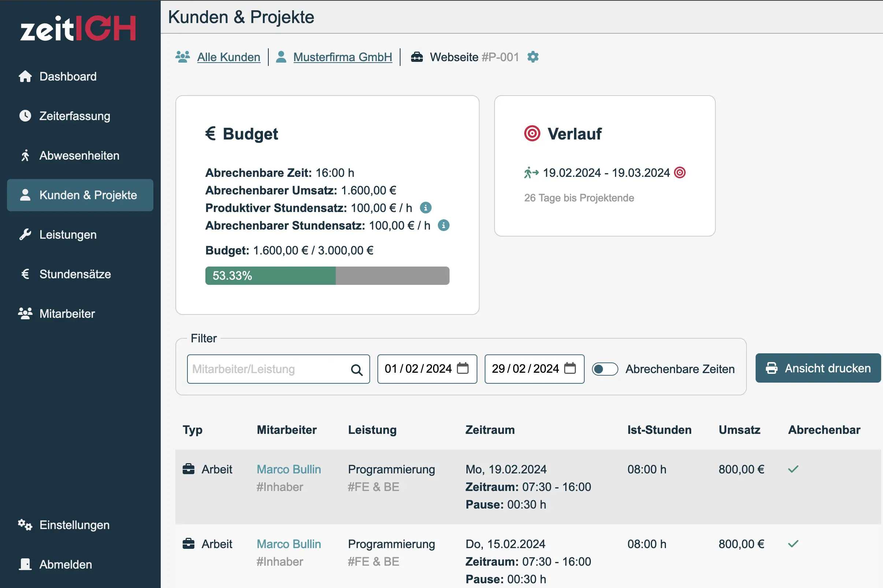Click the Zeiterfassung clock icon

point(25,116)
